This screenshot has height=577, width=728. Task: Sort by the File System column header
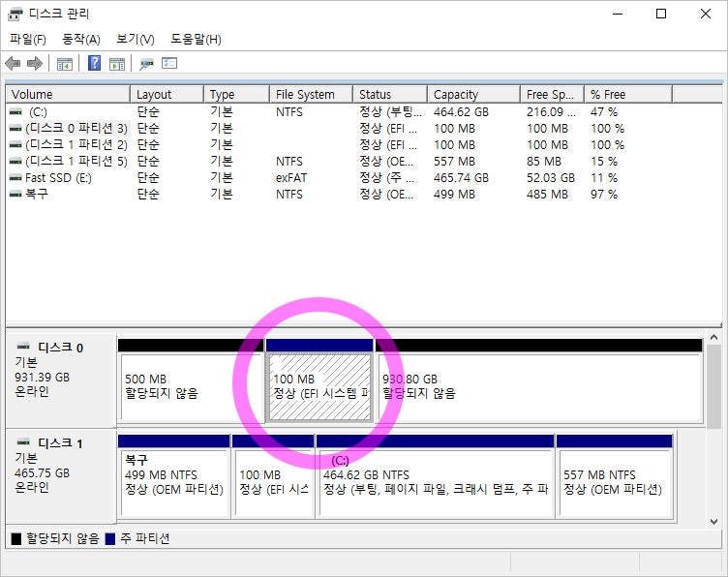click(311, 94)
